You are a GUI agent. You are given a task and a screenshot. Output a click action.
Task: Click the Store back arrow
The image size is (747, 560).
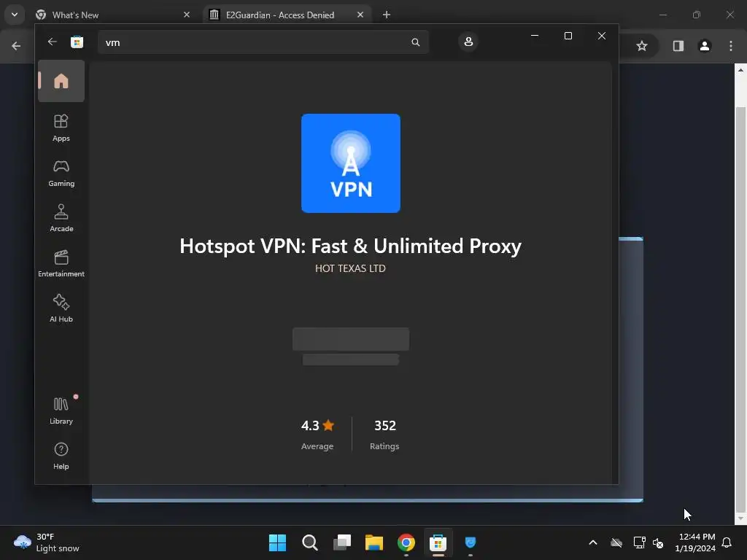[x=52, y=42]
